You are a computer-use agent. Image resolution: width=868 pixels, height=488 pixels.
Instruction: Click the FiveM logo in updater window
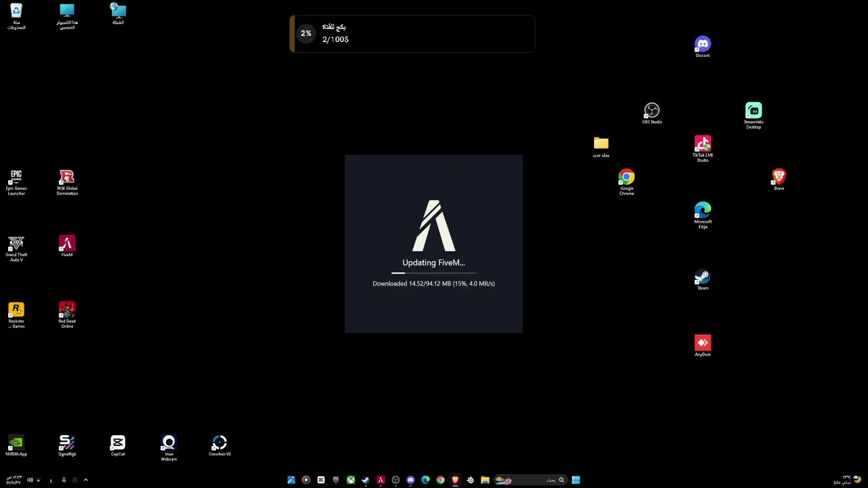(x=433, y=225)
